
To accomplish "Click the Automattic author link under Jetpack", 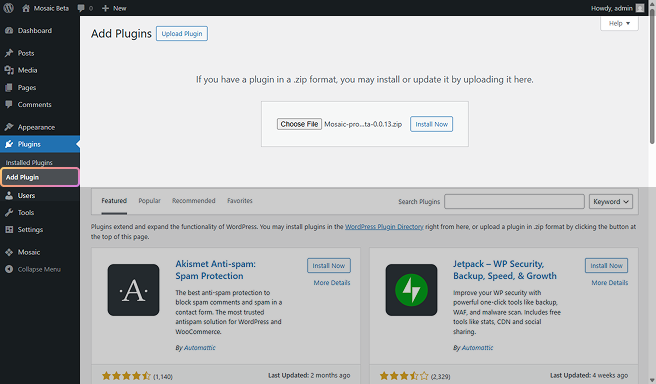I will (477, 348).
